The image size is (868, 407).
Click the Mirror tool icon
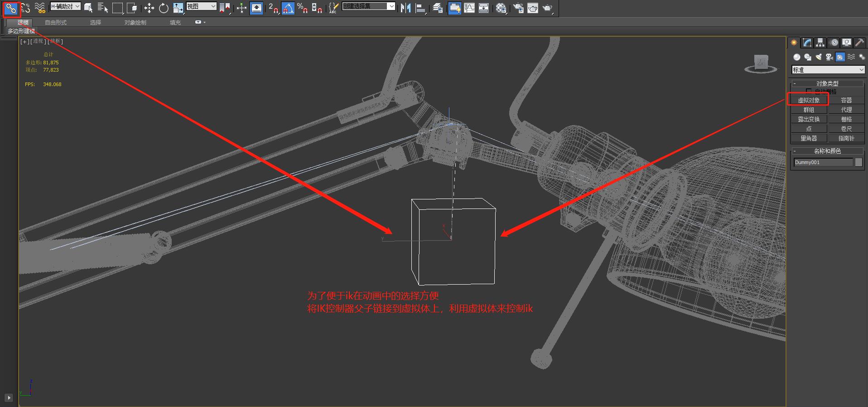[405, 8]
